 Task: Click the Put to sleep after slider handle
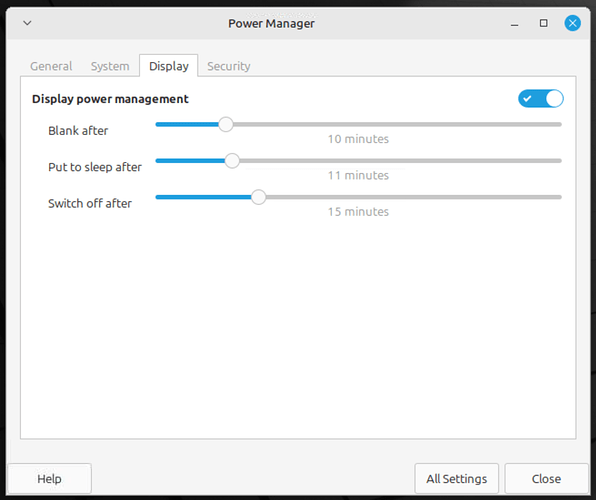(x=232, y=161)
